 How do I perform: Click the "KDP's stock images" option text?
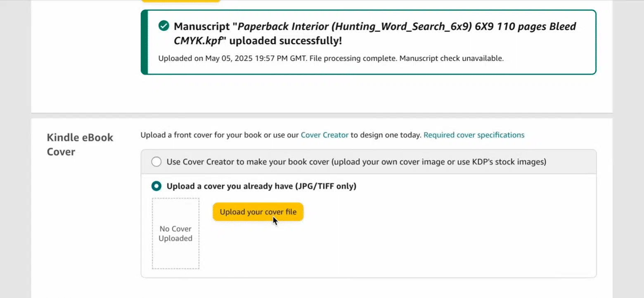[510, 162]
